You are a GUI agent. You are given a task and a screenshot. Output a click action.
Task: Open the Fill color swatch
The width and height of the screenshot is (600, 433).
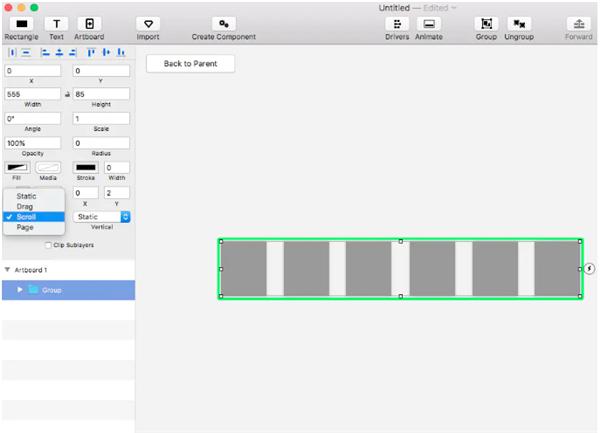(17, 168)
